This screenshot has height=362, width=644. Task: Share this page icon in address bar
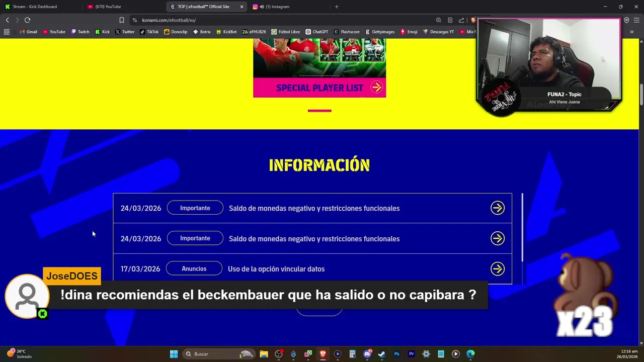click(461, 20)
